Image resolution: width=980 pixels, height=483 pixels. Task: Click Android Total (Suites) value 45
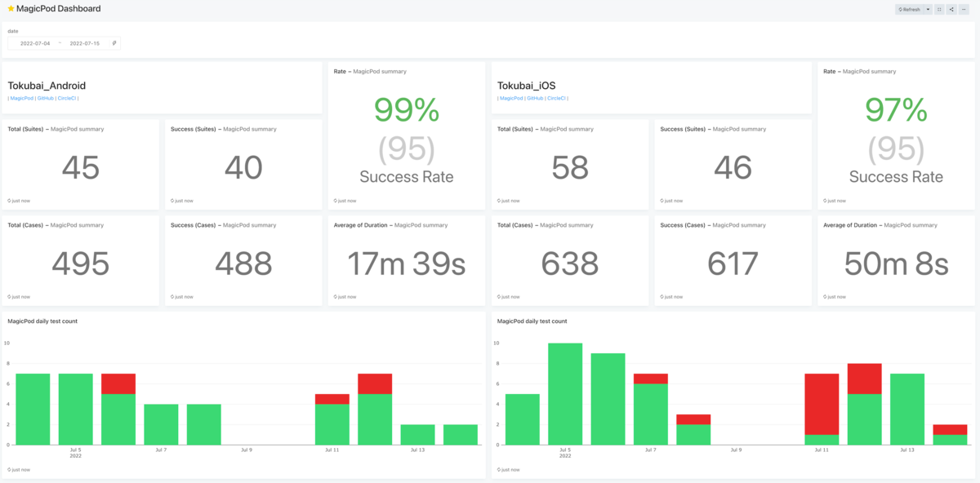point(80,167)
